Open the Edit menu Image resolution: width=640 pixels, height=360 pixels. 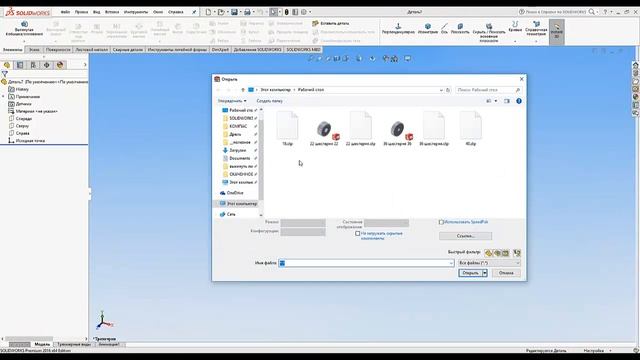pyautogui.click(x=81, y=12)
